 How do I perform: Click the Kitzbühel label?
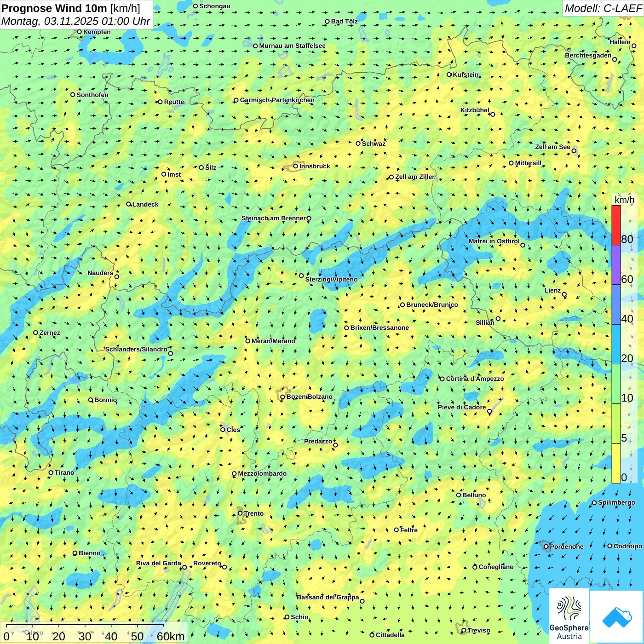click(x=475, y=110)
